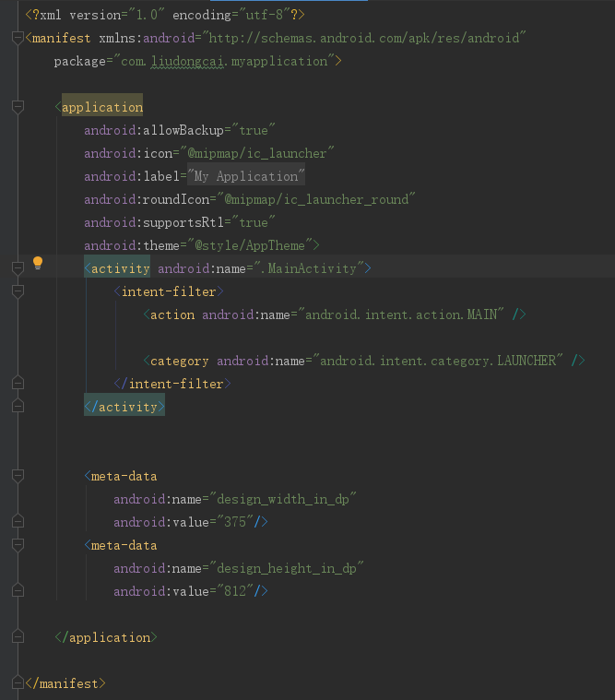
Task: Click the android:supportsRtl attribute
Action: pyautogui.click(x=154, y=222)
